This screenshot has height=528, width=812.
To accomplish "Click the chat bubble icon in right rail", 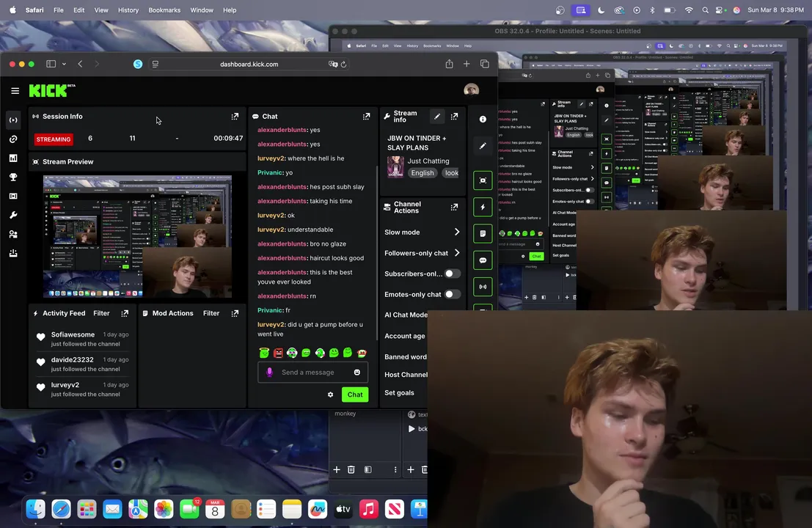I will (483, 260).
